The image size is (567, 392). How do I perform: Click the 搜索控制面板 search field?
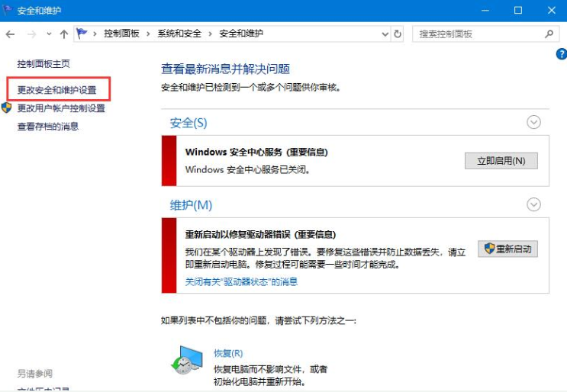477,34
